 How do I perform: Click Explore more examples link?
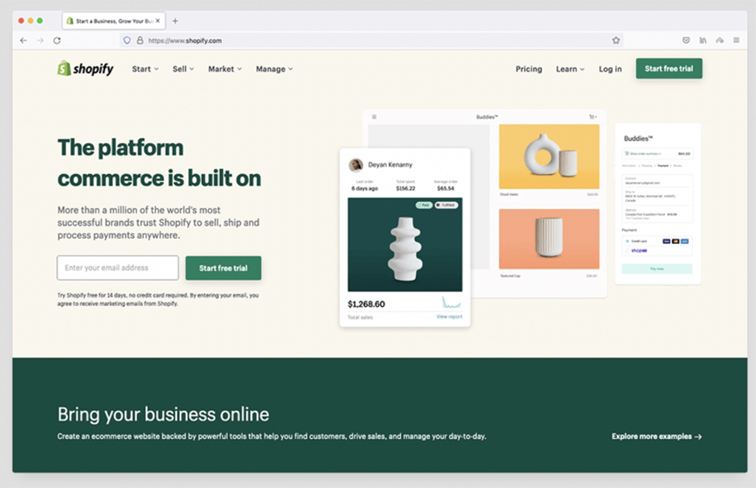(x=657, y=436)
